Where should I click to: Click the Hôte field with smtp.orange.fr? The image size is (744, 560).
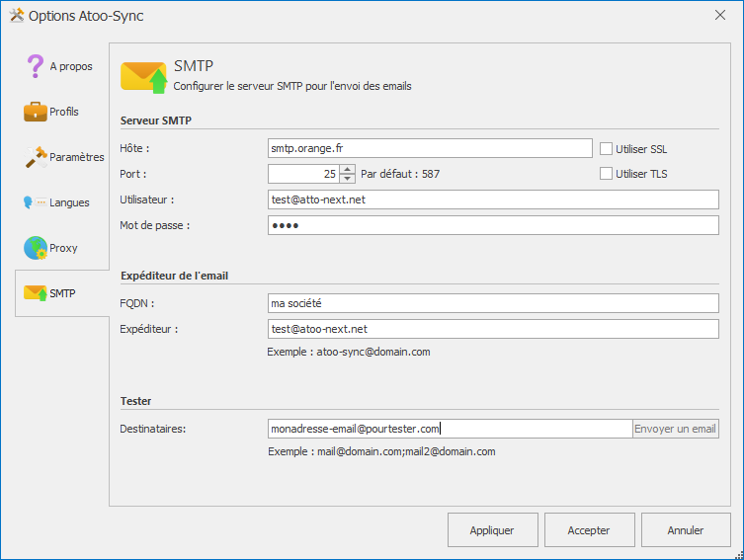(x=430, y=148)
